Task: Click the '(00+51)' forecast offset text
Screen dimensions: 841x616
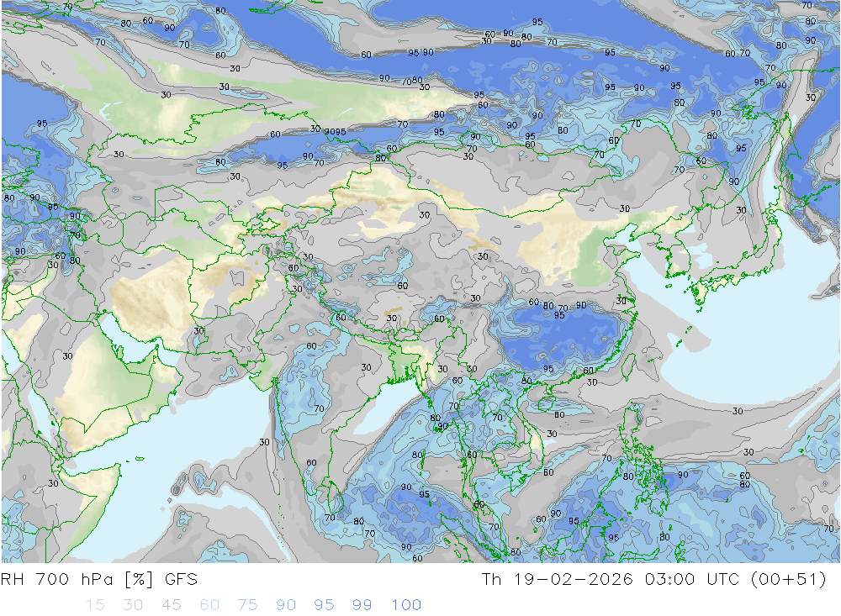Action: (x=789, y=580)
